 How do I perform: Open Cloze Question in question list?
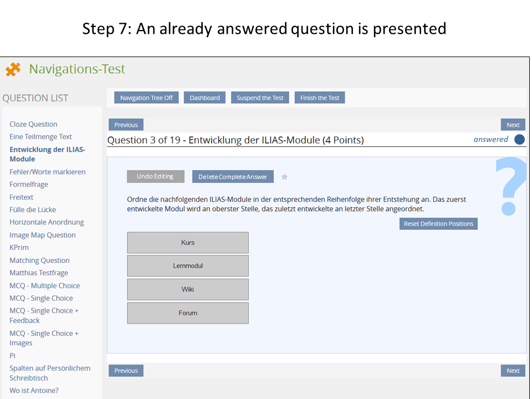[x=33, y=124]
